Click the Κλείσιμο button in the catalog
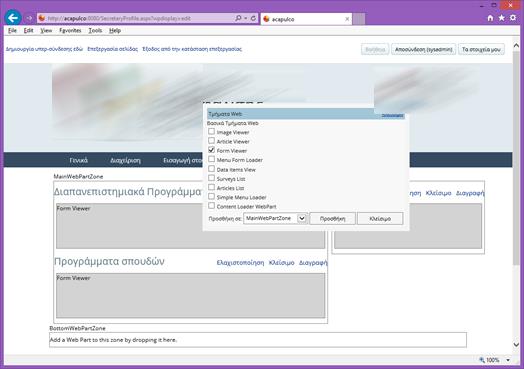 pos(380,219)
